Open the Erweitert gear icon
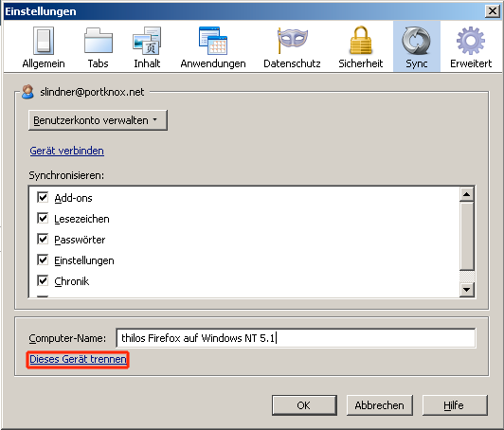 471,41
